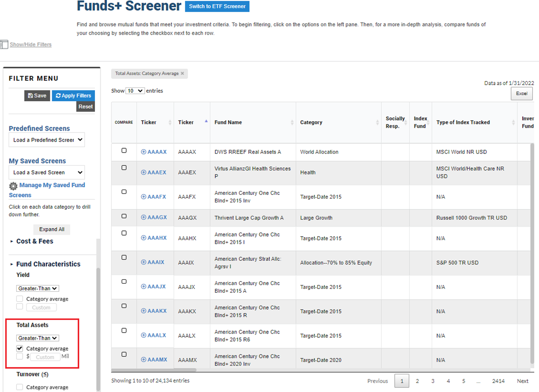Viewport: 539px width, 392px height.
Task: Click the plus icon beside AAAJX ticker
Action: [x=144, y=287]
